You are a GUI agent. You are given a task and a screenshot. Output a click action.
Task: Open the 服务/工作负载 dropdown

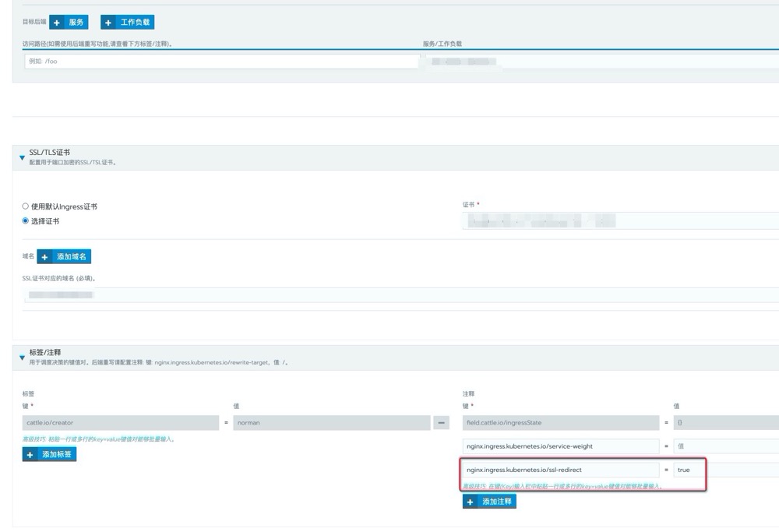(x=600, y=61)
